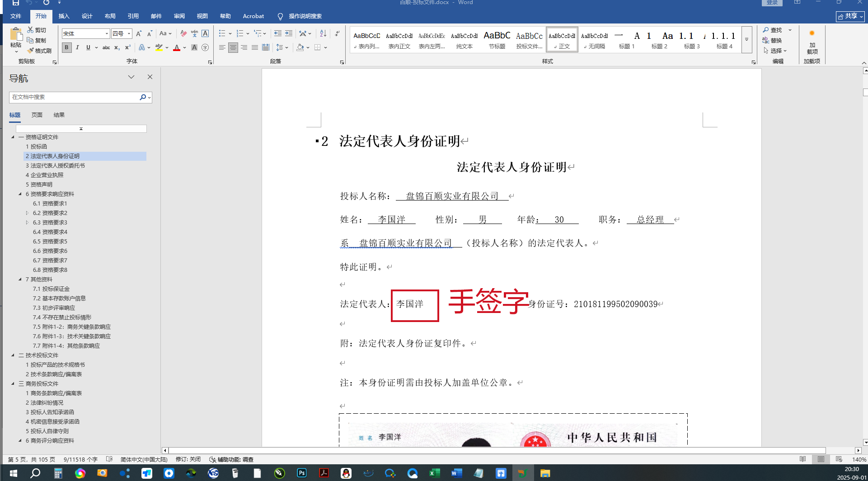Image resolution: width=868 pixels, height=481 pixels.
Task: Apply the 标题 1 style
Action: click(x=627, y=40)
